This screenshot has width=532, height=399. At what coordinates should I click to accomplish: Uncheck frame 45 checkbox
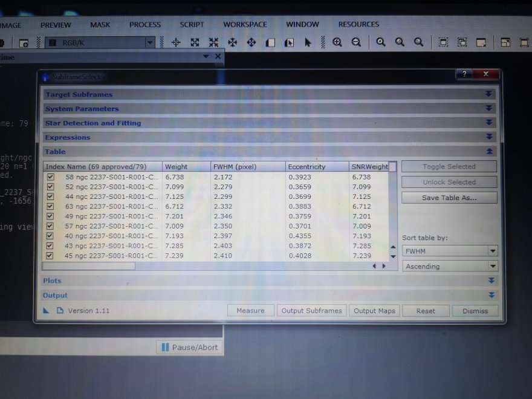coord(50,256)
